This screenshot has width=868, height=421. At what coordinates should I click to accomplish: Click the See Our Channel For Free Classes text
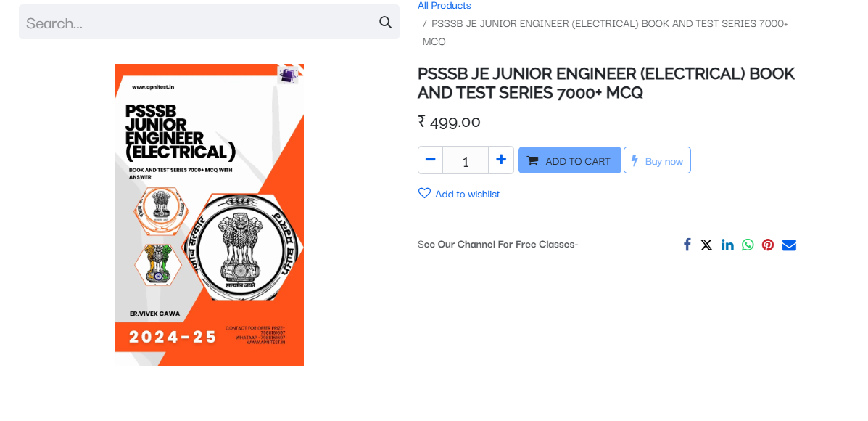[x=497, y=245]
